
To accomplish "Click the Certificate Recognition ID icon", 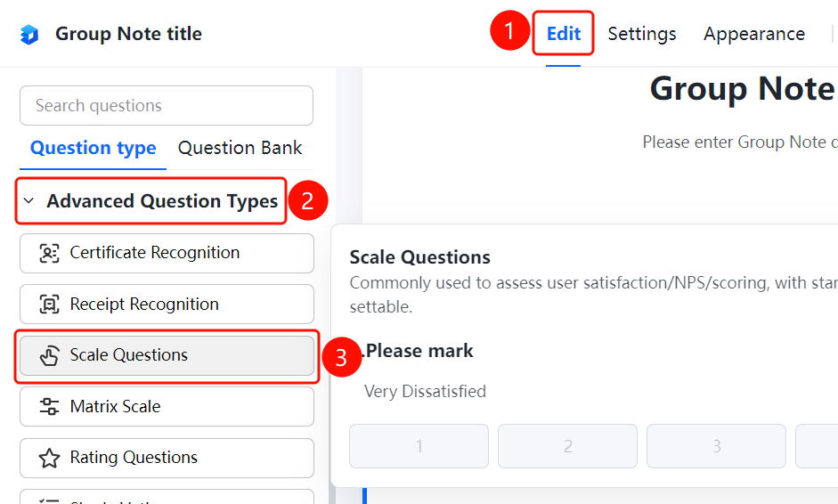I will 49,253.
